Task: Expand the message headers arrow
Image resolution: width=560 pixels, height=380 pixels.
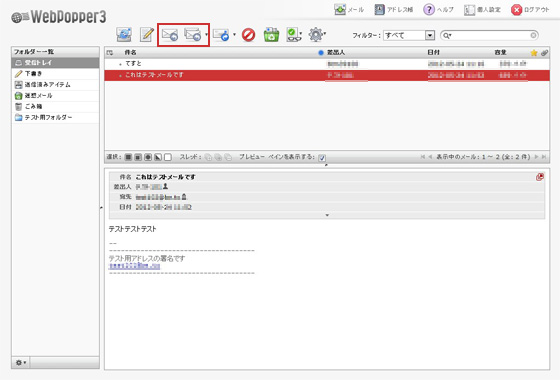Action: [x=327, y=215]
